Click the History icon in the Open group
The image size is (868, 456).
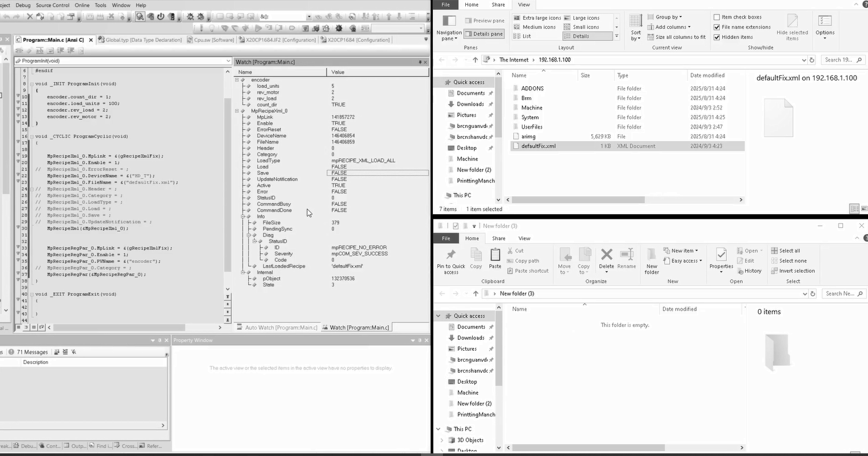pyautogui.click(x=749, y=271)
